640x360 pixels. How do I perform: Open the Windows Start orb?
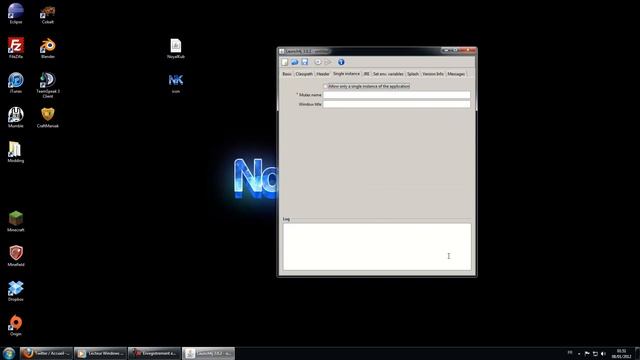click(x=9, y=353)
